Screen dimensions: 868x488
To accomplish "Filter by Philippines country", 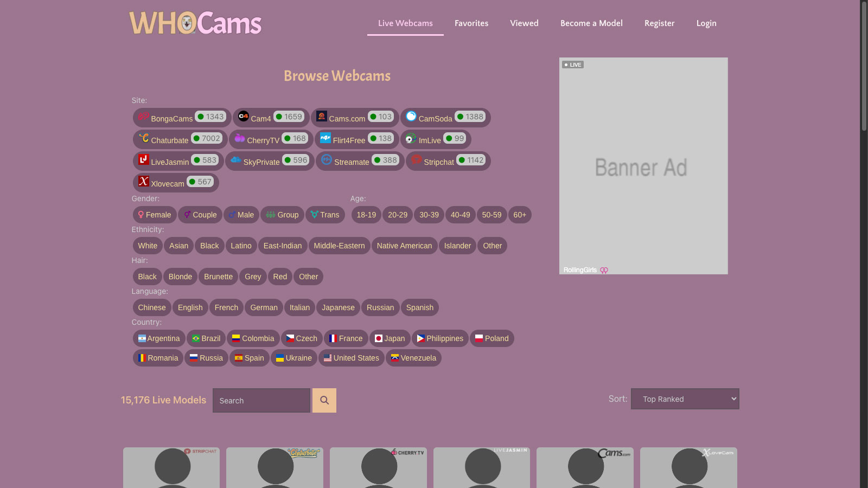I will (x=440, y=338).
